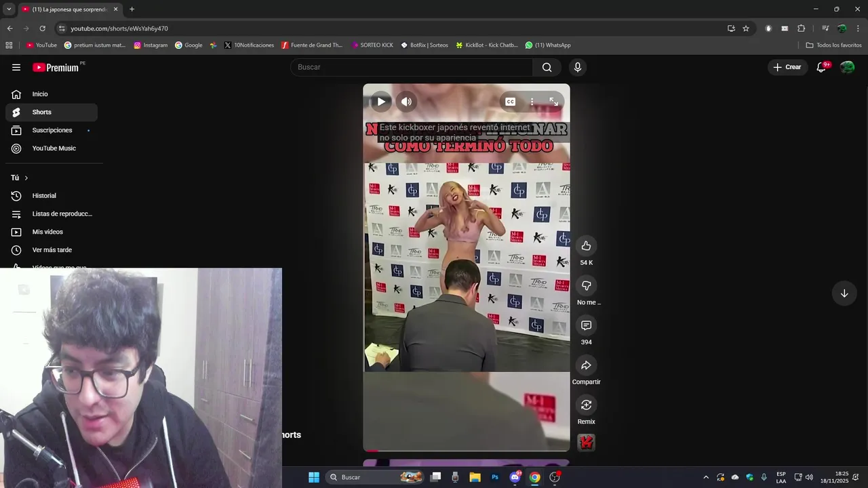Viewport: 868px width, 488px height.
Task: Go to Inicio in sidebar
Action: click(x=52, y=94)
